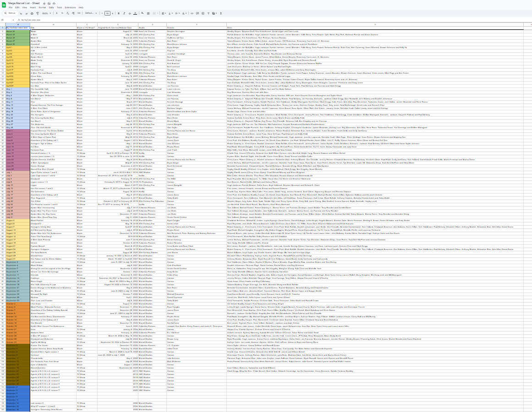Screen dimensions: 532x412
Task: Open the Insert menu
Action: (33, 7)
